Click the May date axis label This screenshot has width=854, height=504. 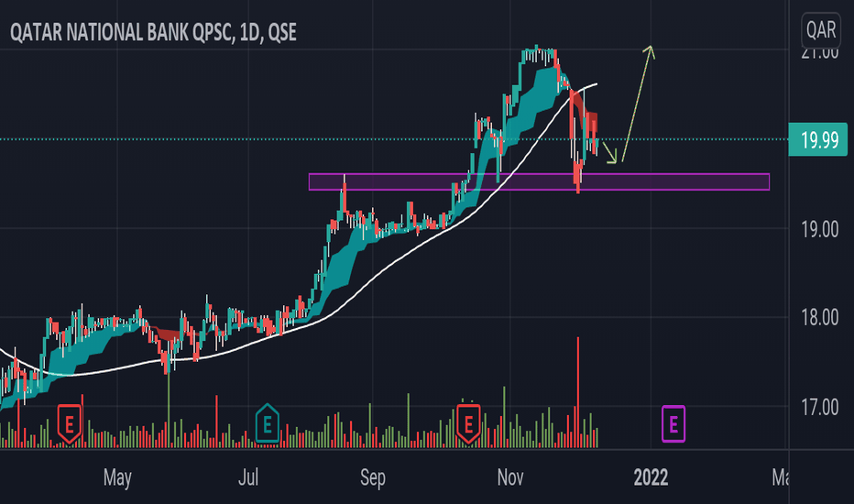click(x=117, y=478)
